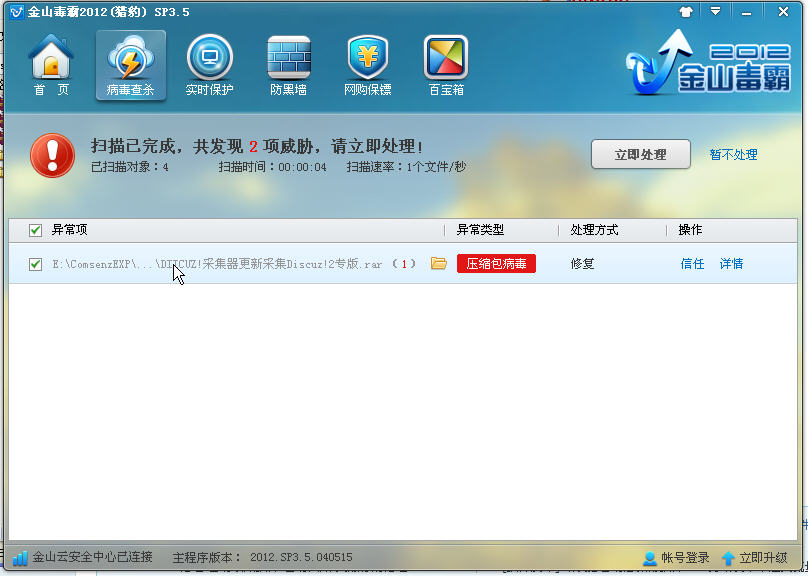808x576 pixels.
Task: Click the 扫描速率 scan rate text
Action: (406, 167)
